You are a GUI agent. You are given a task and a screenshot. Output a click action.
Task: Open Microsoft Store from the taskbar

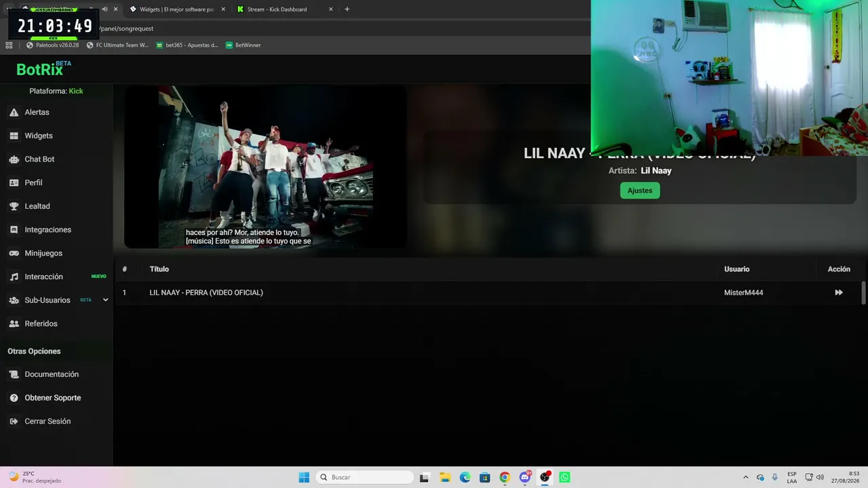484,477
